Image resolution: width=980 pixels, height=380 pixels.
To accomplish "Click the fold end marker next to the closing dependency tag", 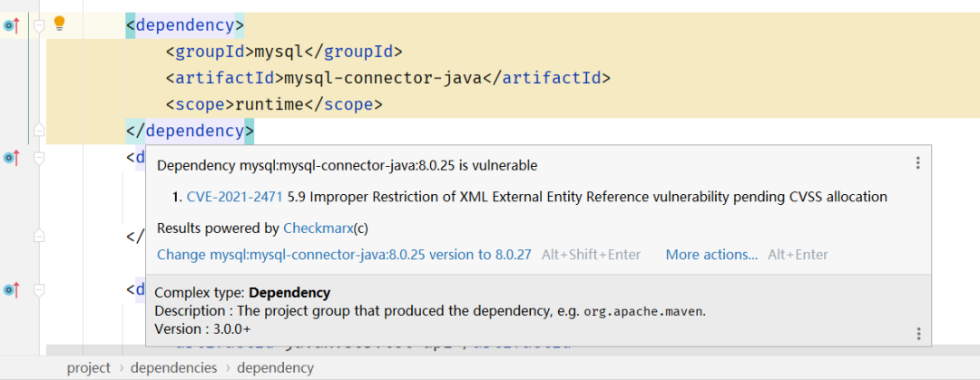I will point(39,130).
